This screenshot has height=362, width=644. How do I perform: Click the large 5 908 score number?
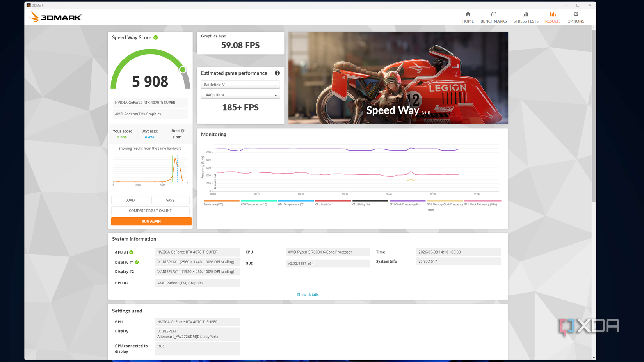(150, 82)
